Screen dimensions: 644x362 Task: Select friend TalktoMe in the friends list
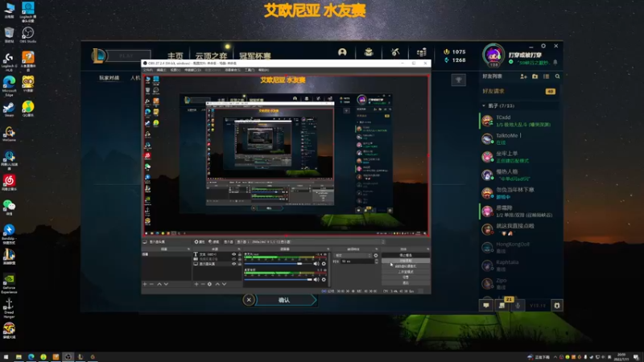pyautogui.click(x=519, y=138)
